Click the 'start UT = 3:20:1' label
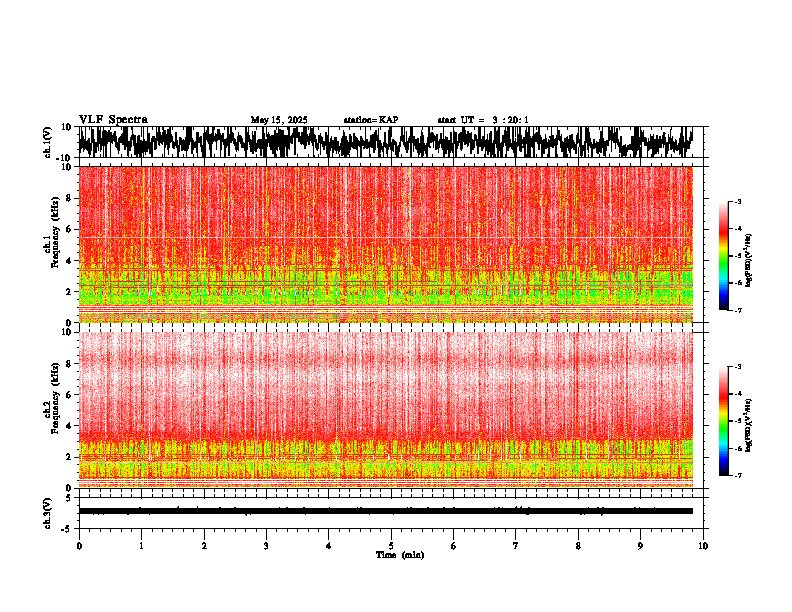 pos(483,120)
